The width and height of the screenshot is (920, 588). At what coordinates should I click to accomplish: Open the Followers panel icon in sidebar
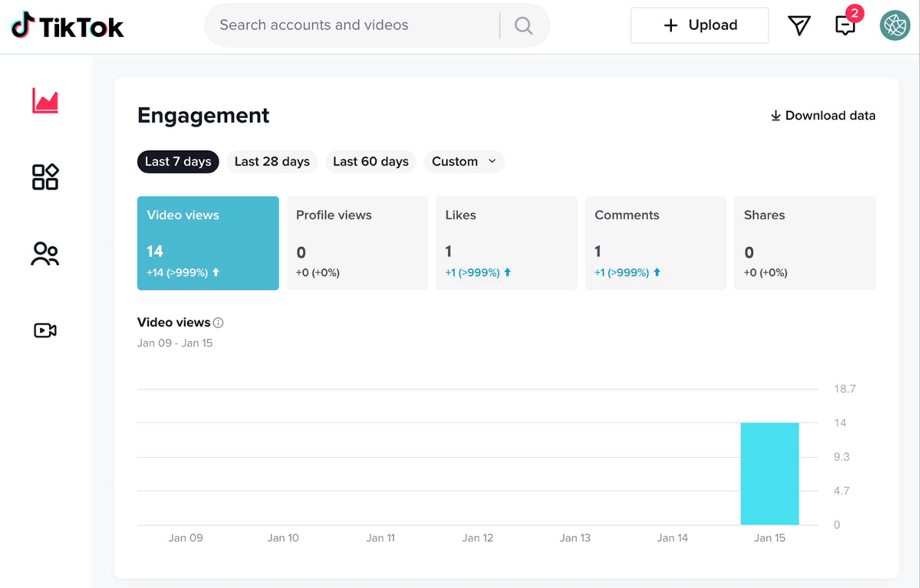(45, 253)
